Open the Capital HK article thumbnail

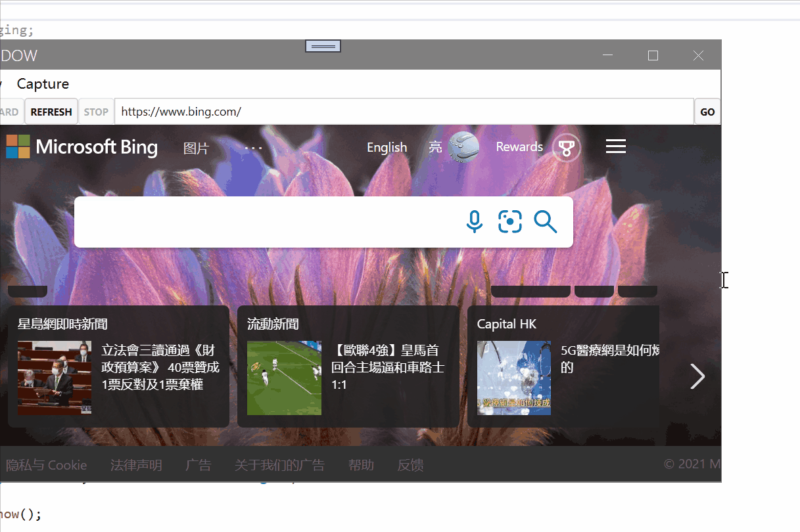(x=514, y=378)
